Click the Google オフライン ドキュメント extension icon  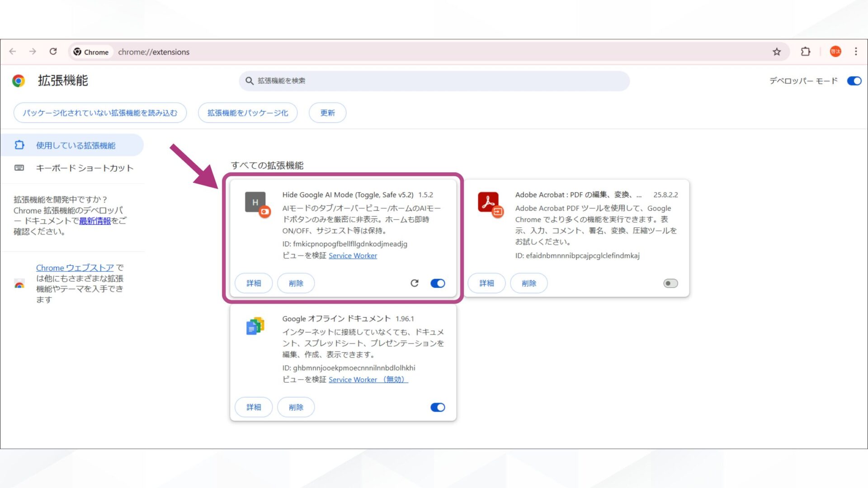click(255, 327)
